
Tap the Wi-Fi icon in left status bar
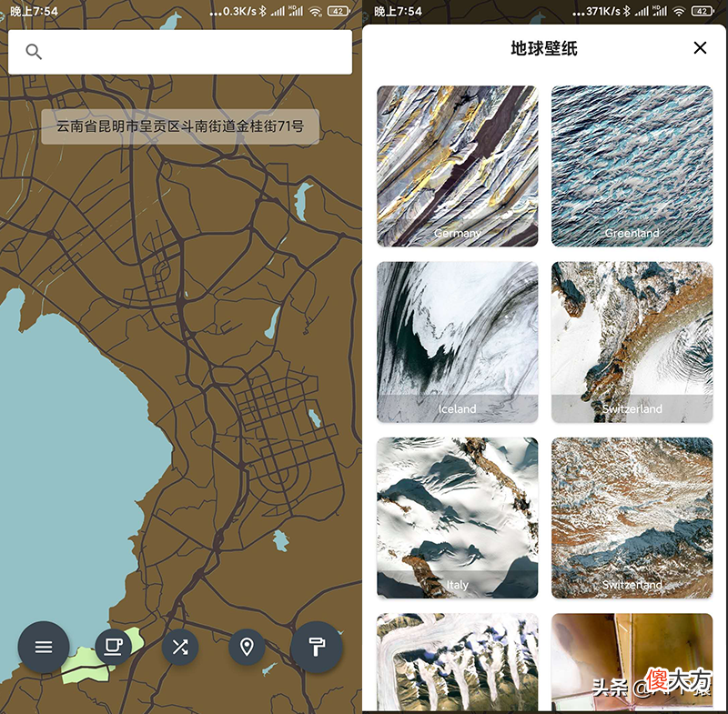coord(316,12)
